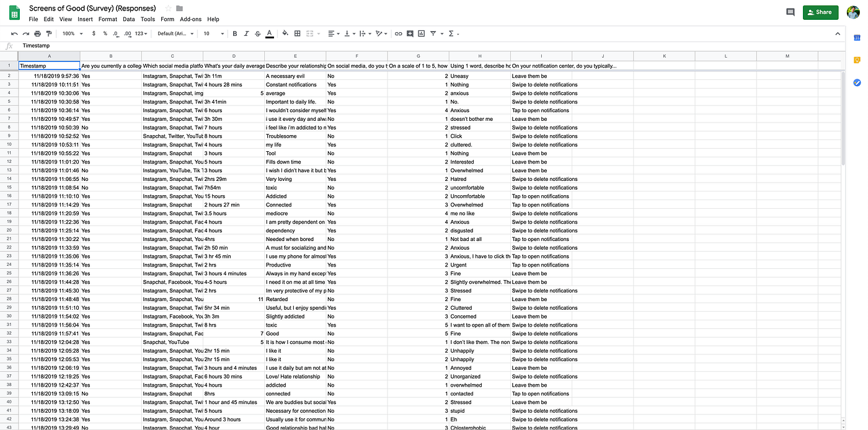
Task: Increase decimal places (.00 button)
Action: pyautogui.click(x=128, y=33)
